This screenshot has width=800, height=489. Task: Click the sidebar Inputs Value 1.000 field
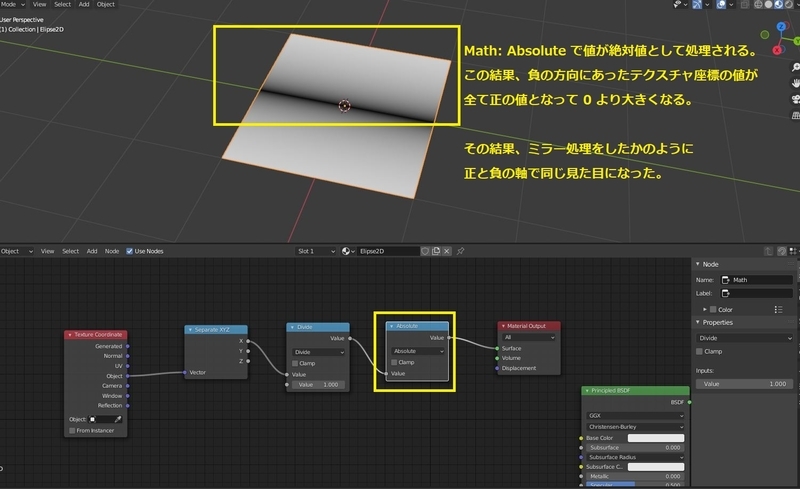click(744, 384)
